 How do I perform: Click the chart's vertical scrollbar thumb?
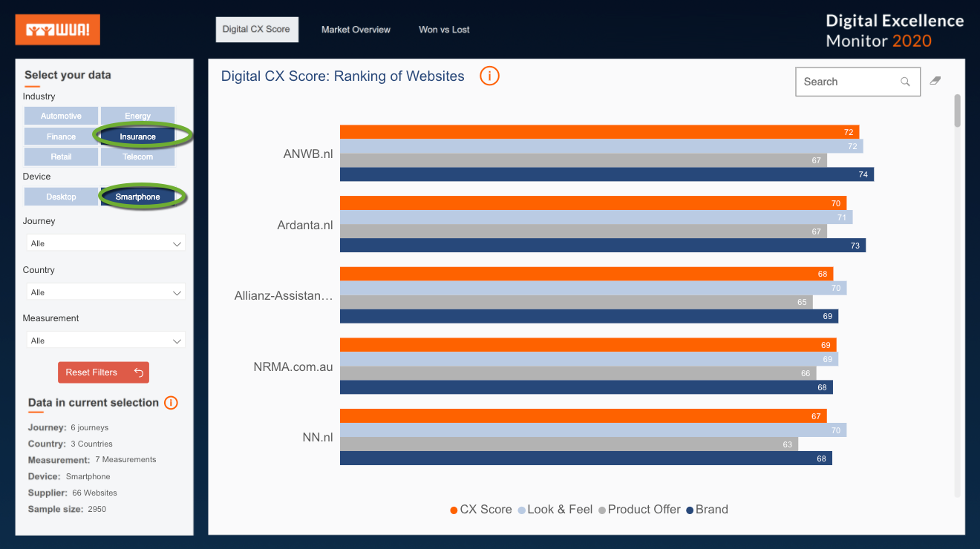[958, 111]
